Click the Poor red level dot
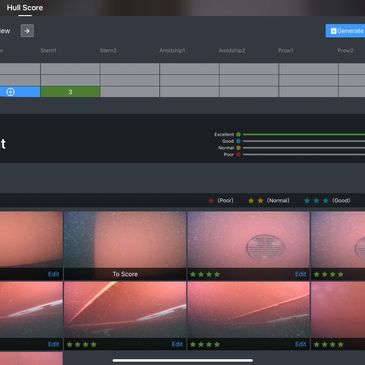Image resolution: width=365 pixels, height=365 pixels. click(238, 154)
